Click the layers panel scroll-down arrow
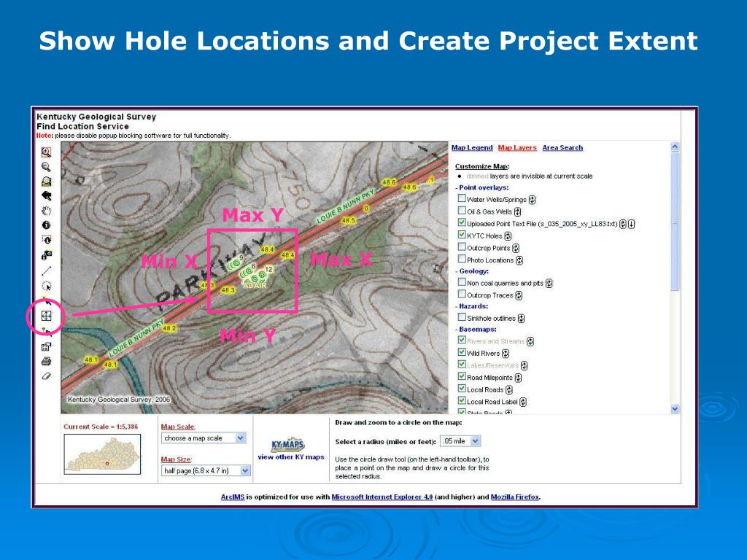 [675, 408]
